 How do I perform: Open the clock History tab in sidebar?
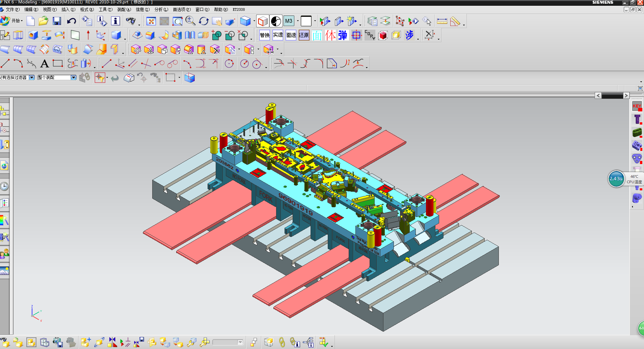coord(4,186)
